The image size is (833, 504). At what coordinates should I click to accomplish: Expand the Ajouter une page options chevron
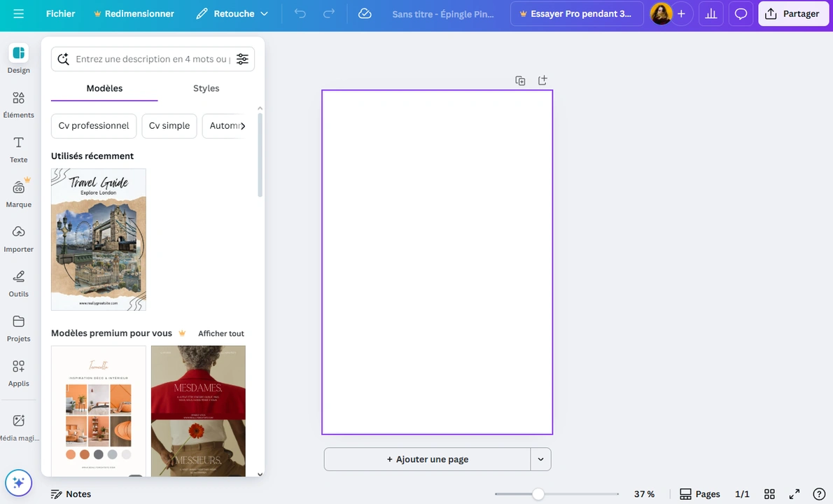[x=540, y=459]
